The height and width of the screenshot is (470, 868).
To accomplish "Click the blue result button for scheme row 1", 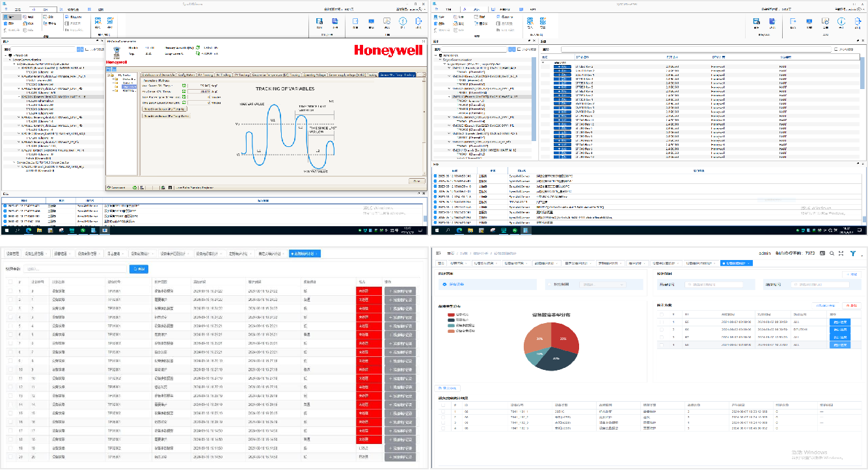I will click(840, 322).
